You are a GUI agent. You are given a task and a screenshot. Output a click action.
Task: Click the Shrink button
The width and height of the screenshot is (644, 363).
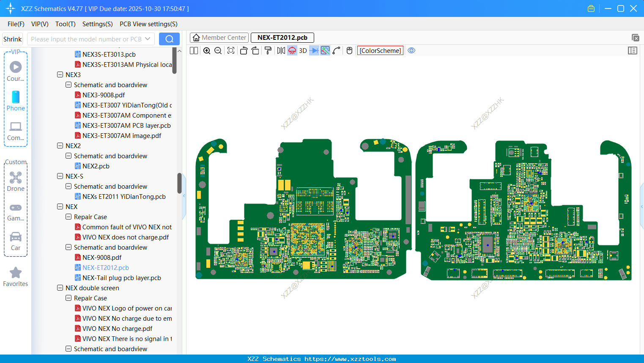(x=13, y=39)
